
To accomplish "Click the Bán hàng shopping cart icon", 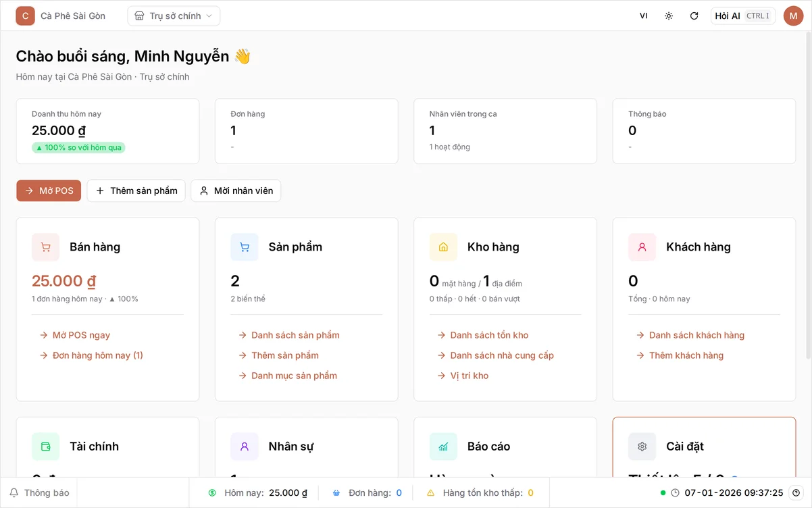I will point(46,247).
